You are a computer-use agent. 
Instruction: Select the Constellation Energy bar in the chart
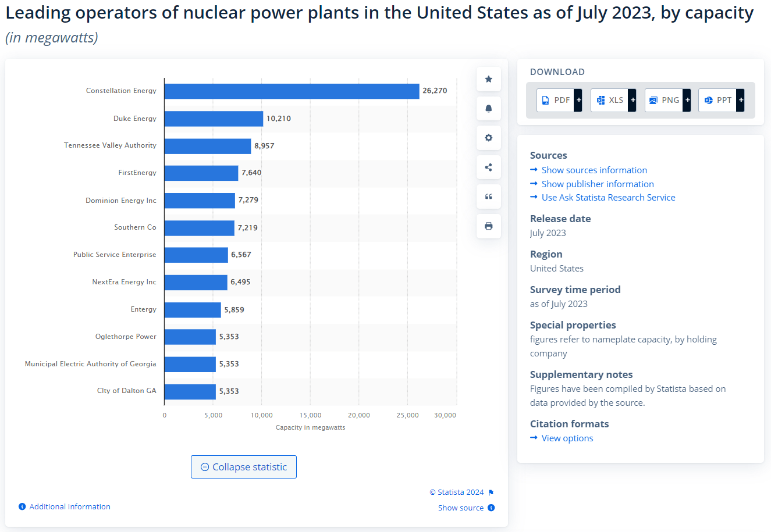click(291, 91)
